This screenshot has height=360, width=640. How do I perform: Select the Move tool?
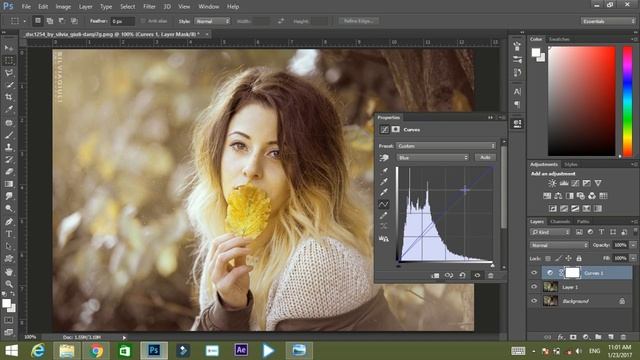(x=9, y=48)
